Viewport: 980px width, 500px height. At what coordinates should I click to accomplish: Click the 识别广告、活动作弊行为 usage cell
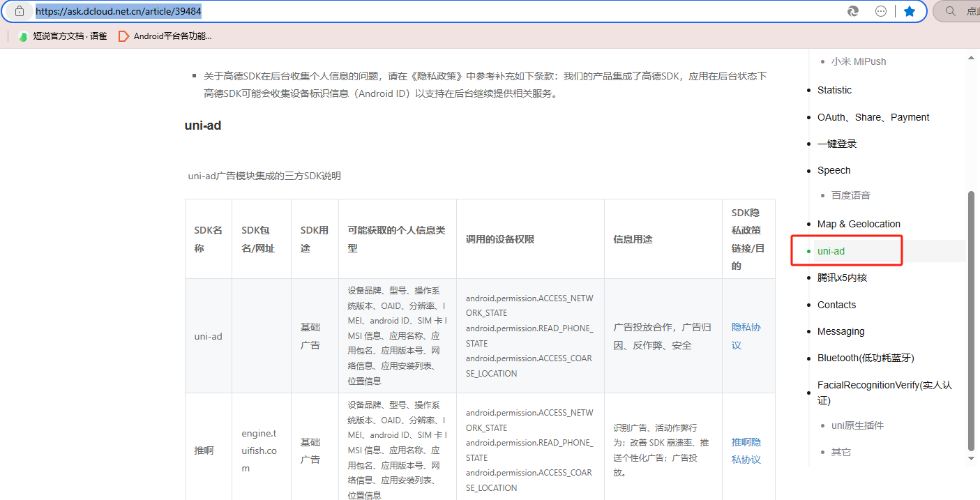click(663, 450)
